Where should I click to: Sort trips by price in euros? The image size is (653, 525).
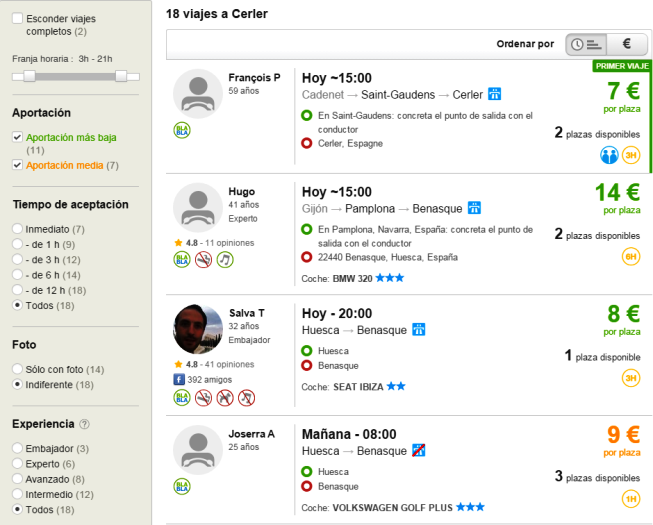pyautogui.click(x=626, y=44)
